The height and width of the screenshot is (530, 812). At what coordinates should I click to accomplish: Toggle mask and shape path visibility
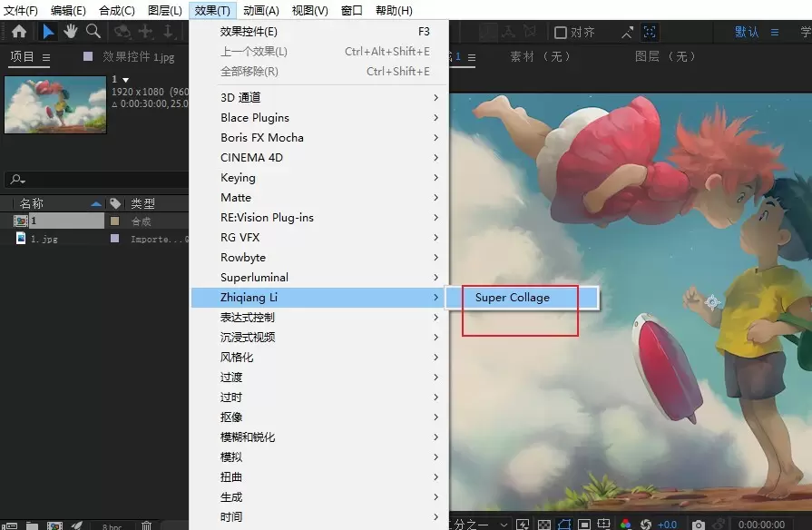[564, 525]
